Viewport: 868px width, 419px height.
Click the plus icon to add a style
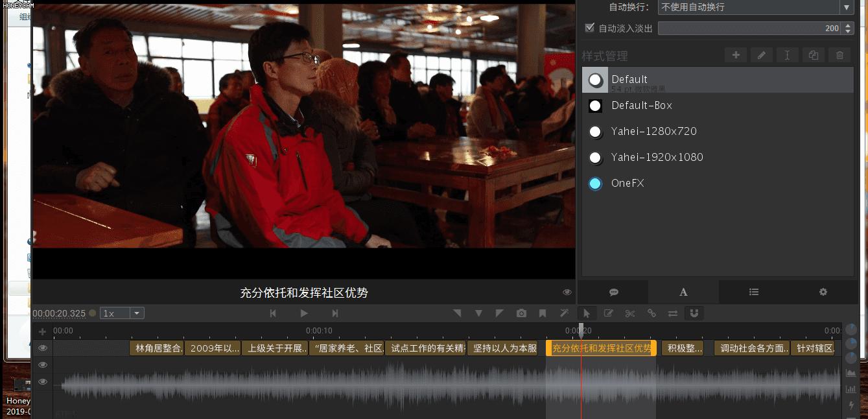click(736, 56)
